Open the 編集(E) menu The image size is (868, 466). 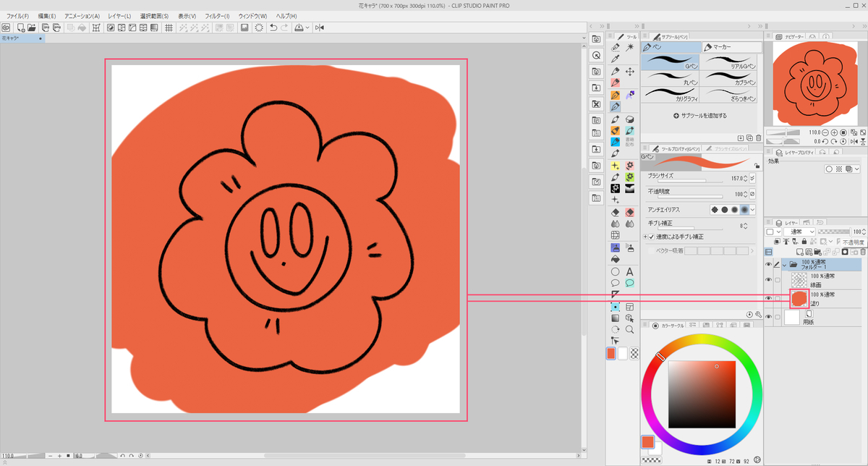tap(47, 16)
